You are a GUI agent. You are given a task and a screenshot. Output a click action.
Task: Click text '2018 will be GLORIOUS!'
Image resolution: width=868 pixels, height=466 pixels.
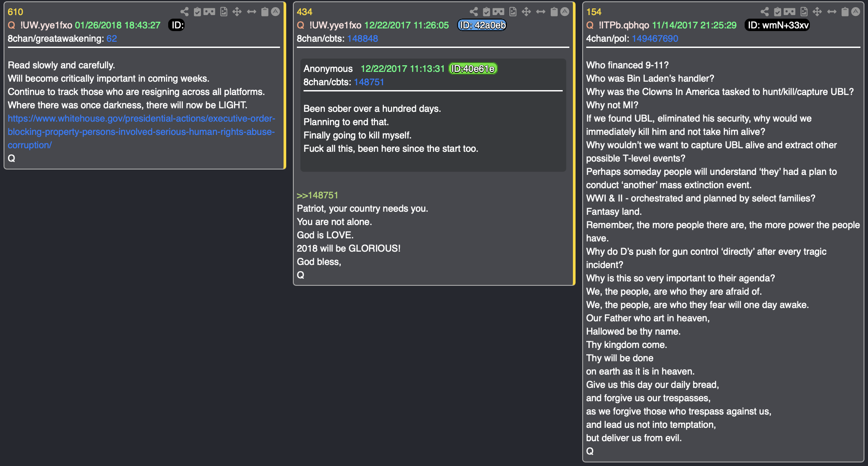(349, 249)
